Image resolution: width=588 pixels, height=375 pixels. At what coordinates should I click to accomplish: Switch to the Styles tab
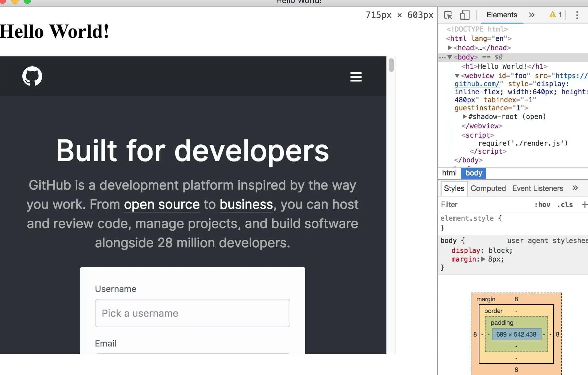tap(454, 188)
